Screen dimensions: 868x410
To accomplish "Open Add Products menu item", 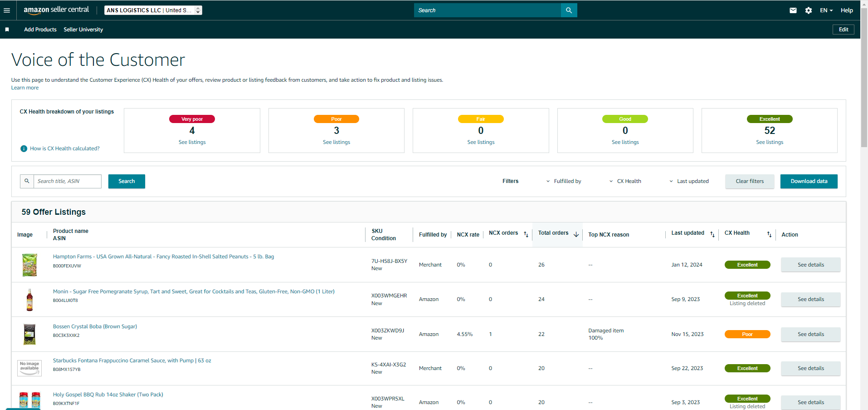I will (x=40, y=30).
